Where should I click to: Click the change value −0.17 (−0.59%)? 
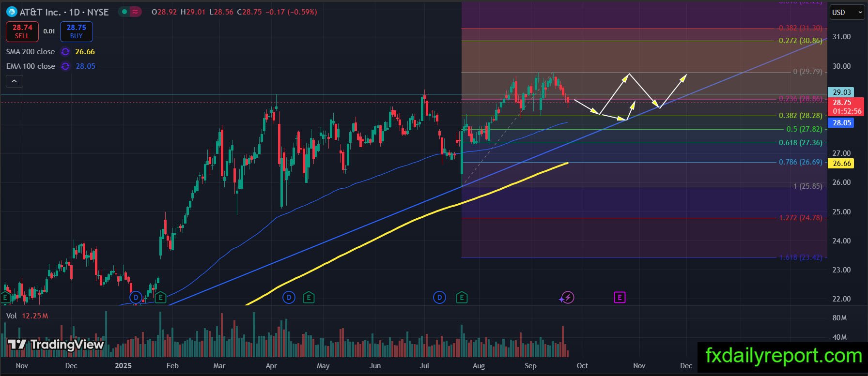(291, 12)
